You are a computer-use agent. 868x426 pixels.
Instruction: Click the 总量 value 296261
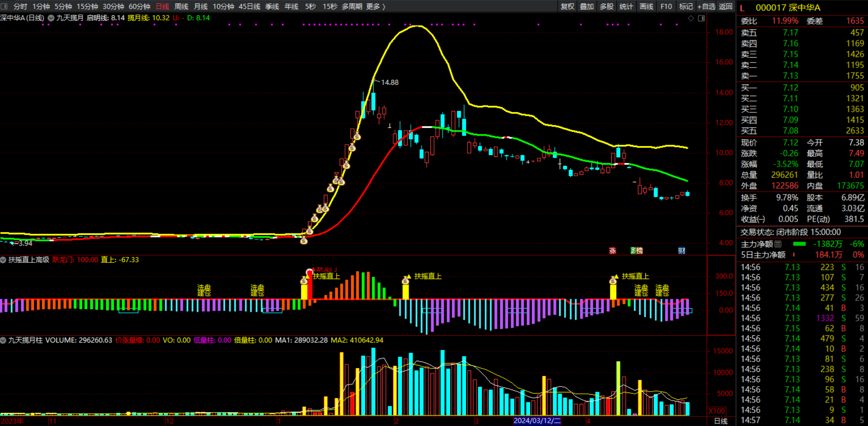click(785, 175)
